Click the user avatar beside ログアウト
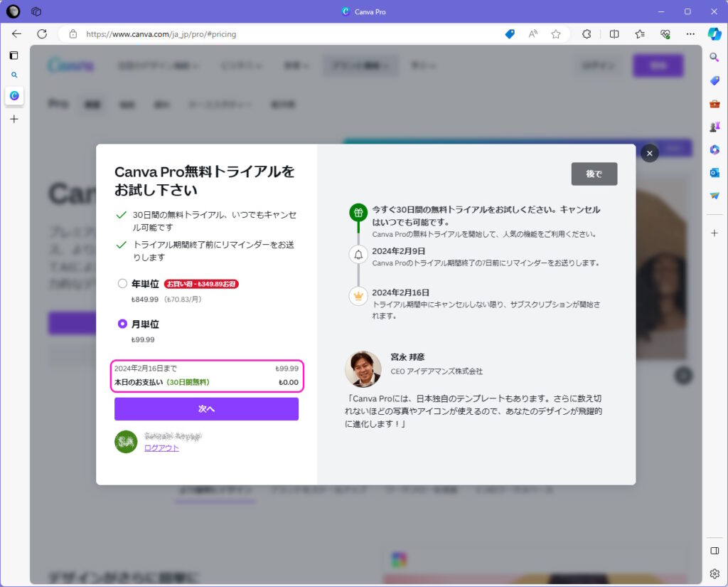728x587 pixels. tap(126, 442)
